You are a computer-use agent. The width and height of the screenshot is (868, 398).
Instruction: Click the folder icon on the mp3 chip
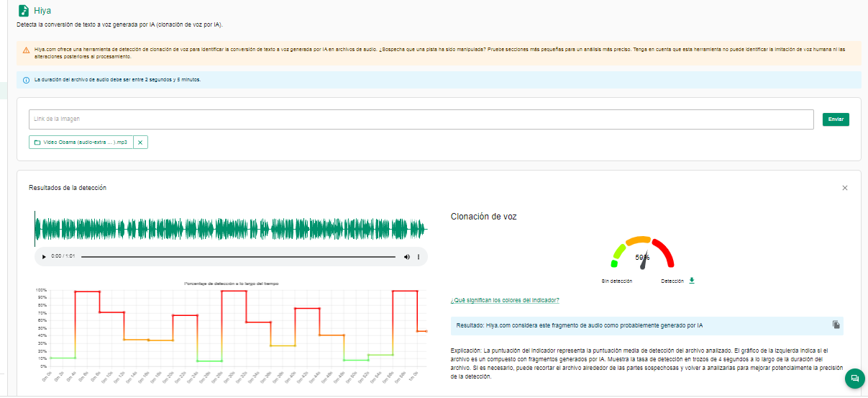click(x=37, y=143)
